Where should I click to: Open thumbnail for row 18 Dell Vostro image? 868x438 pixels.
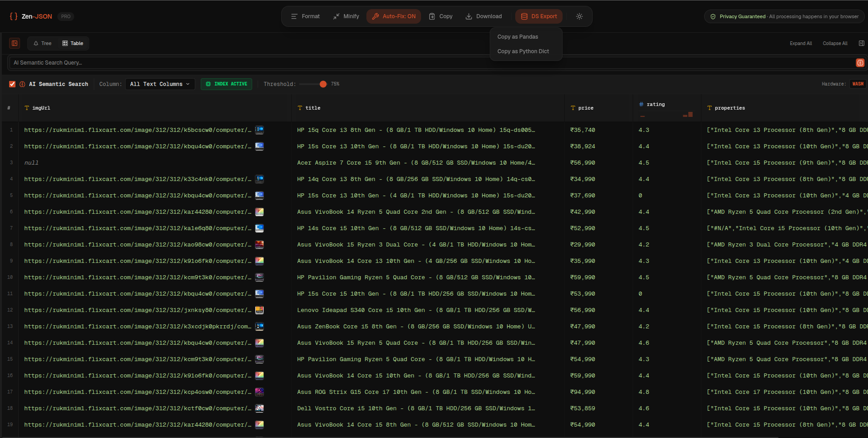(x=259, y=408)
